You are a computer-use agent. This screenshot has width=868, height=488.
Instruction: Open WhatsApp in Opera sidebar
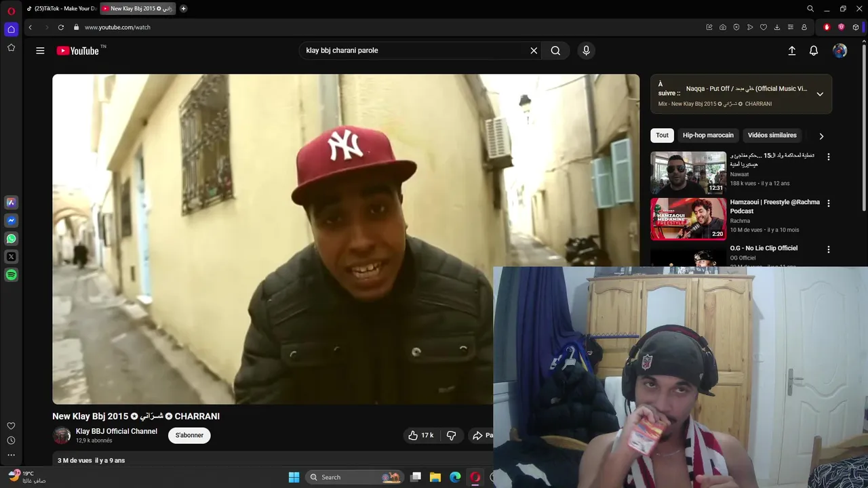tap(11, 239)
